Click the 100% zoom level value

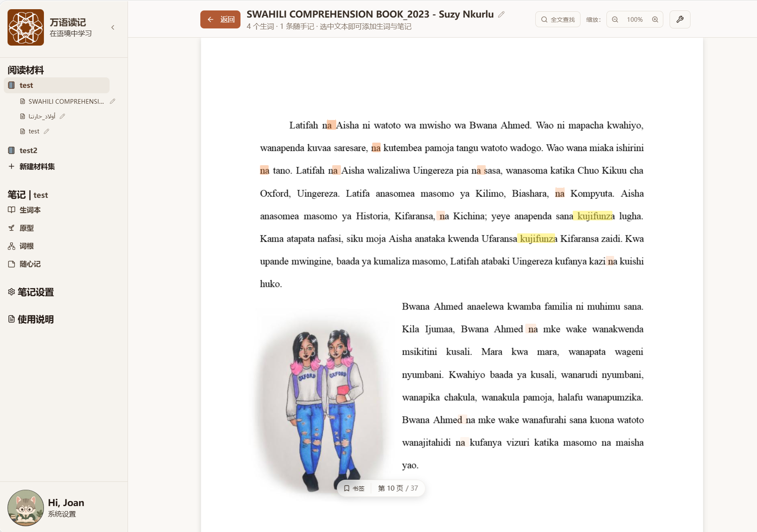(635, 19)
